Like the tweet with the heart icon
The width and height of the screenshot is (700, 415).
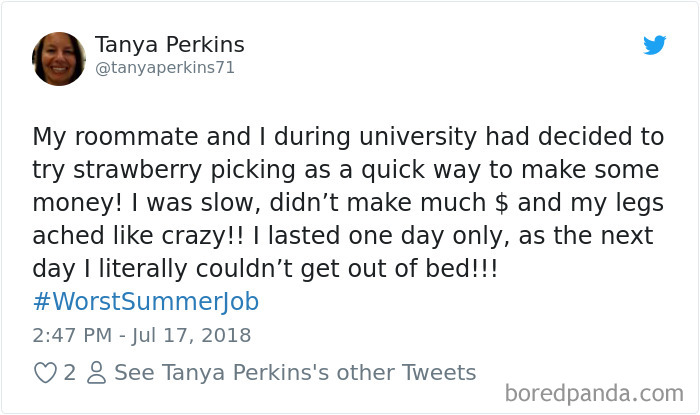tap(45, 373)
